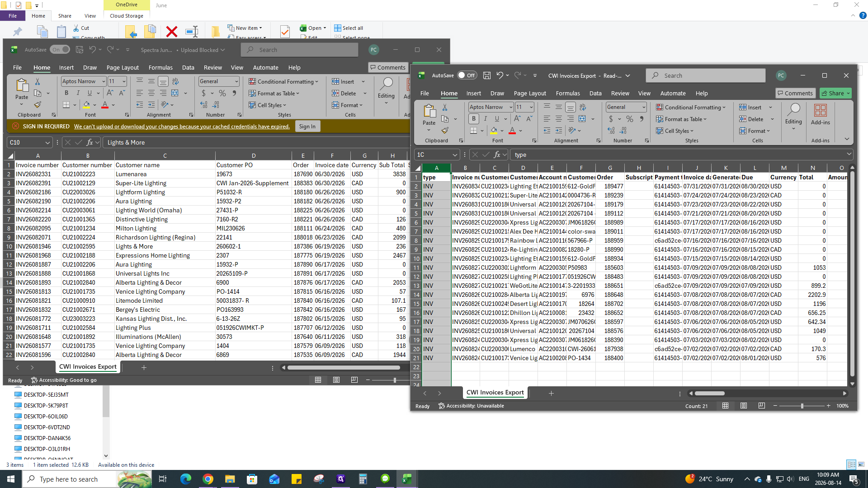Open Review tab in Spectra June window
868x488 pixels.
[213, 67]
